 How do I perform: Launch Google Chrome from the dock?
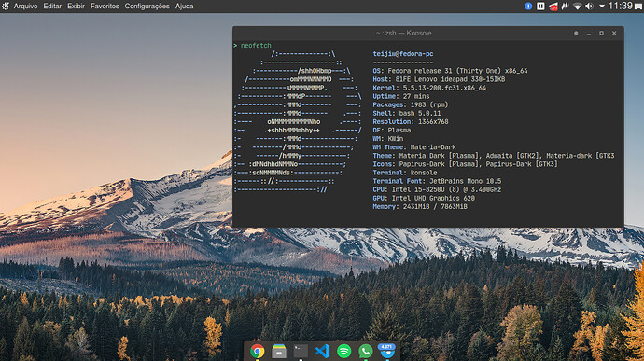click(258, 351)
